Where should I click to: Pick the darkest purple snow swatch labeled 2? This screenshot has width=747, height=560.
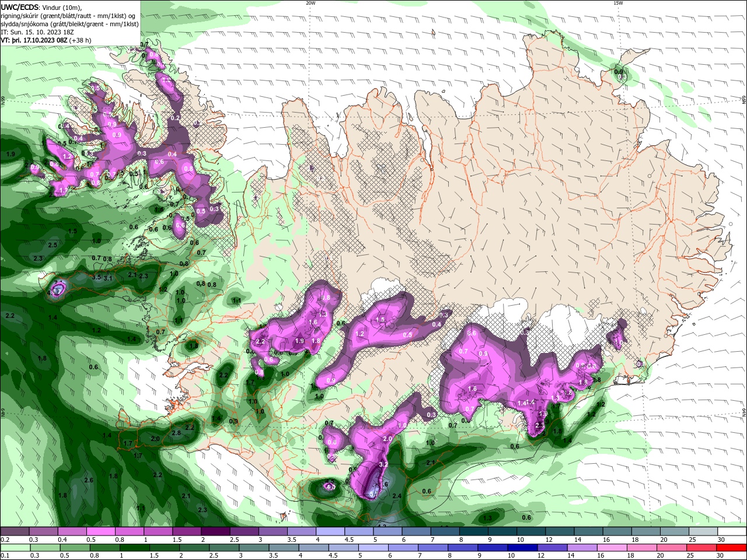[215, 531]
